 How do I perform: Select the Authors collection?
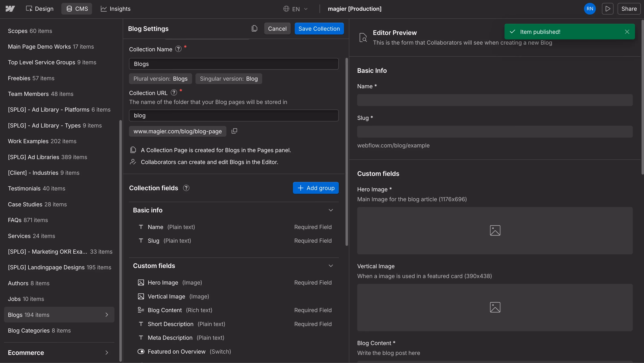click(x=59, y=283)
